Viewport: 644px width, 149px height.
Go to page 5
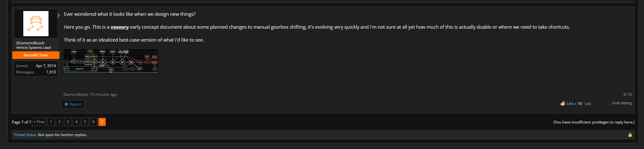(85, 122)
